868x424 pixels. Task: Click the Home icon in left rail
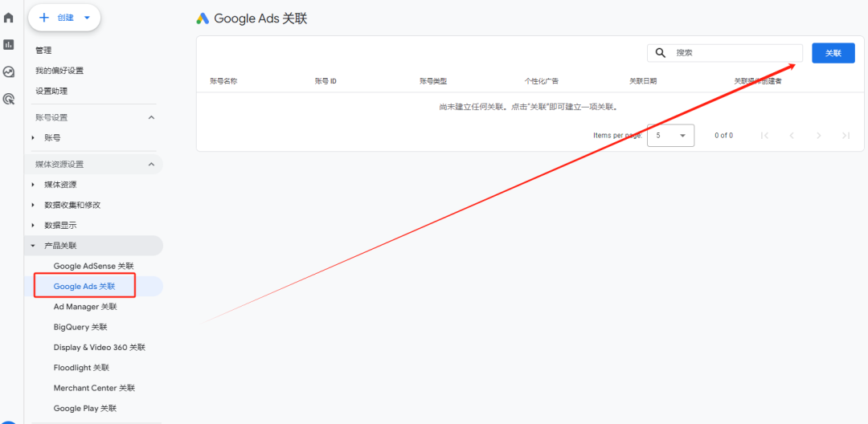coord(9,18)
